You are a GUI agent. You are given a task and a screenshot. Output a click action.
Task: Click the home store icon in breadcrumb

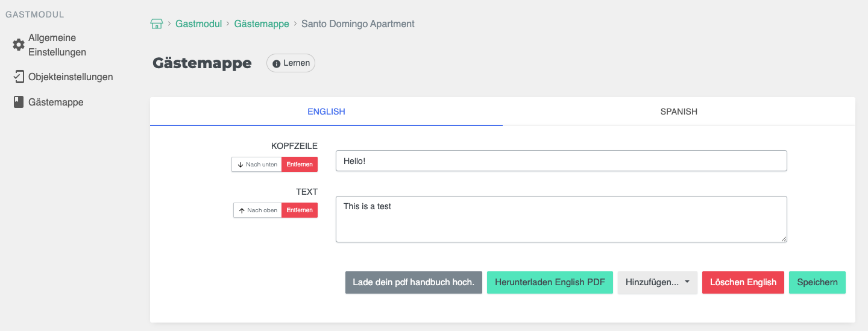[156, 24]
